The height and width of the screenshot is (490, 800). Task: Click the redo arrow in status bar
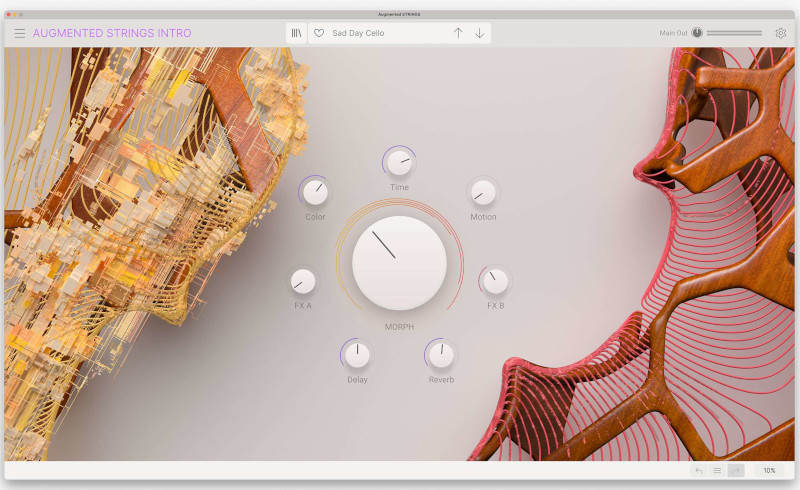coord(735,471)
